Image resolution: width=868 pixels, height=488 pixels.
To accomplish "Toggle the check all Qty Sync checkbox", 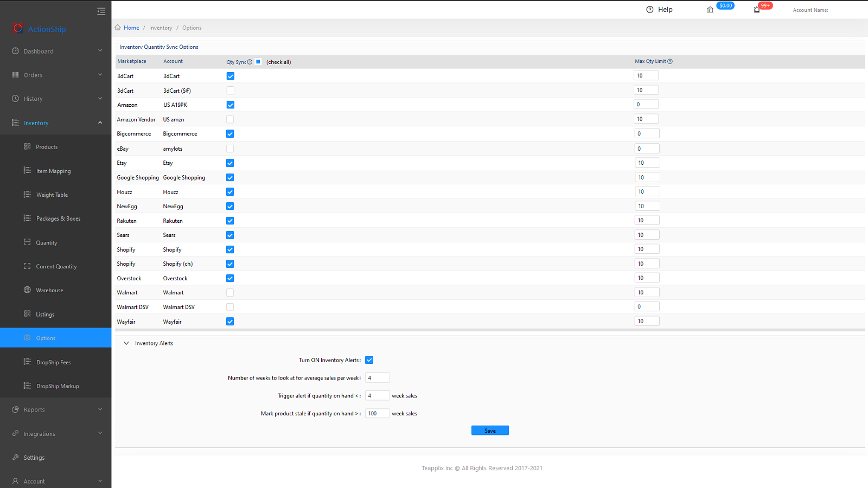I will 258,61.
